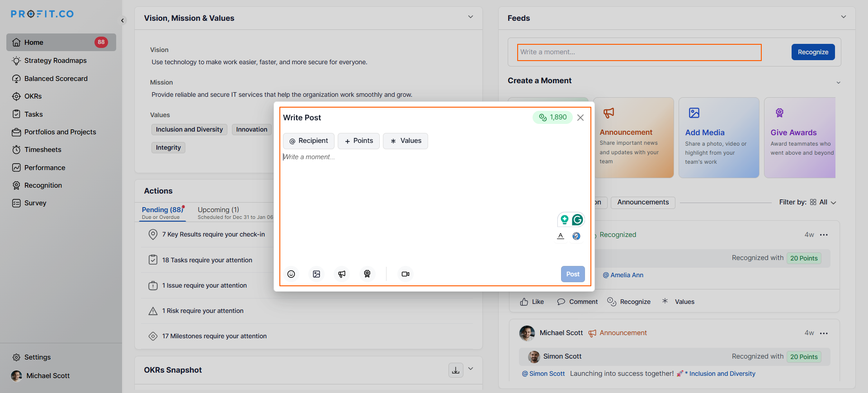Screen dimensions: 868x393
Task: Open the @Simon Scott mention link
Action: (543, 374)
